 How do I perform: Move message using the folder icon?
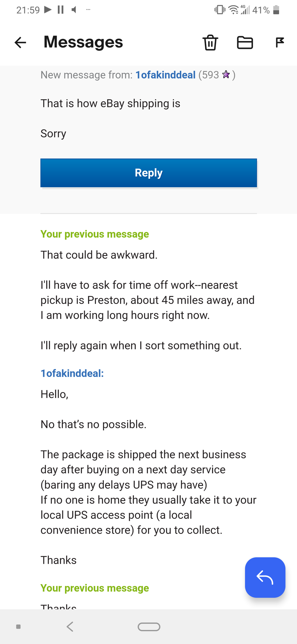[x=245, y=42]
